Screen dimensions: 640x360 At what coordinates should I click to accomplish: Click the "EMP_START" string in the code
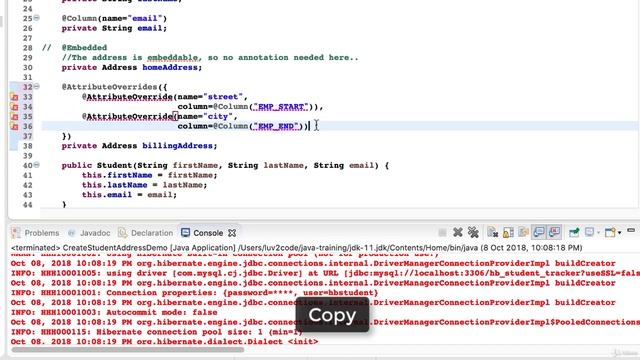[x=281, y=107]
